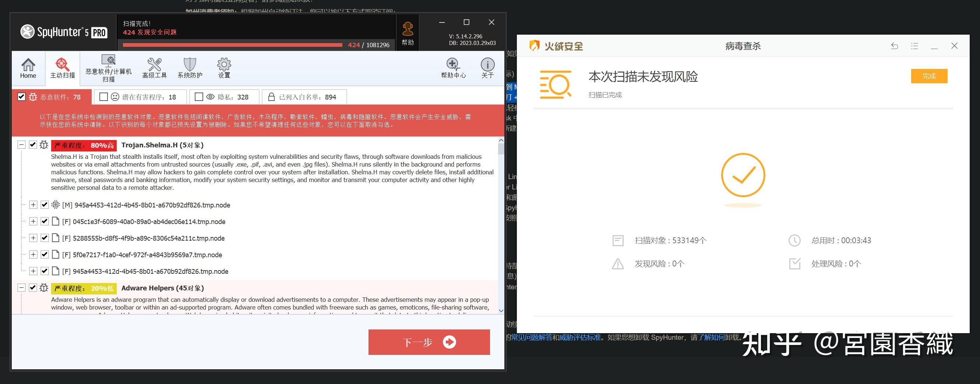
Task: Click the lock icon in 已列入白名单 tab
Action: pyautogui.click(x=271, y=97)
